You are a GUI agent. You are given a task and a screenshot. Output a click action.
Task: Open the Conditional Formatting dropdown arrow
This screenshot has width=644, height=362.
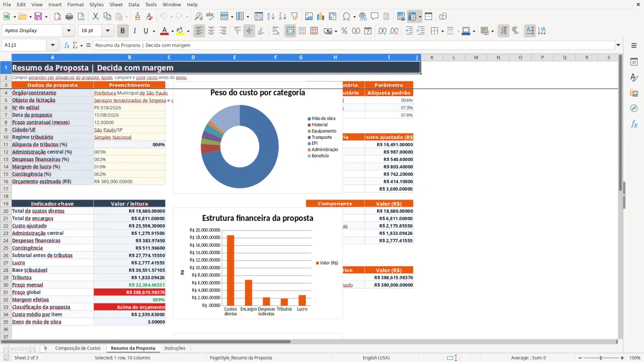click(x=493, y=31)
